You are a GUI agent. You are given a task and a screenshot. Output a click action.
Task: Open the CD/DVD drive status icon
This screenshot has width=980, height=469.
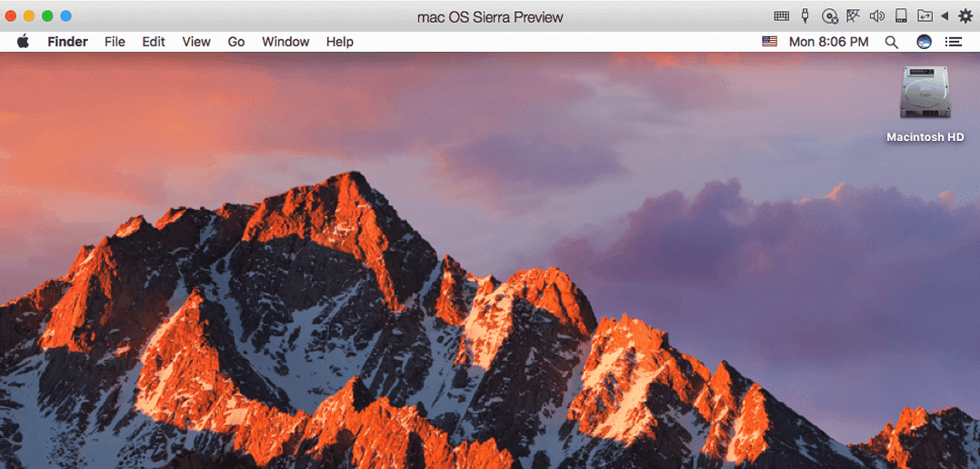[x=829, y=16]
